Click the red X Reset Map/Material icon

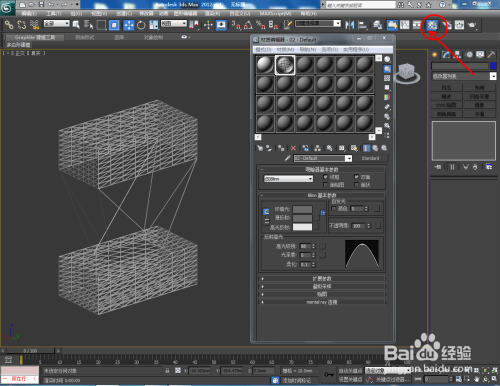click(x=293, y=148)
